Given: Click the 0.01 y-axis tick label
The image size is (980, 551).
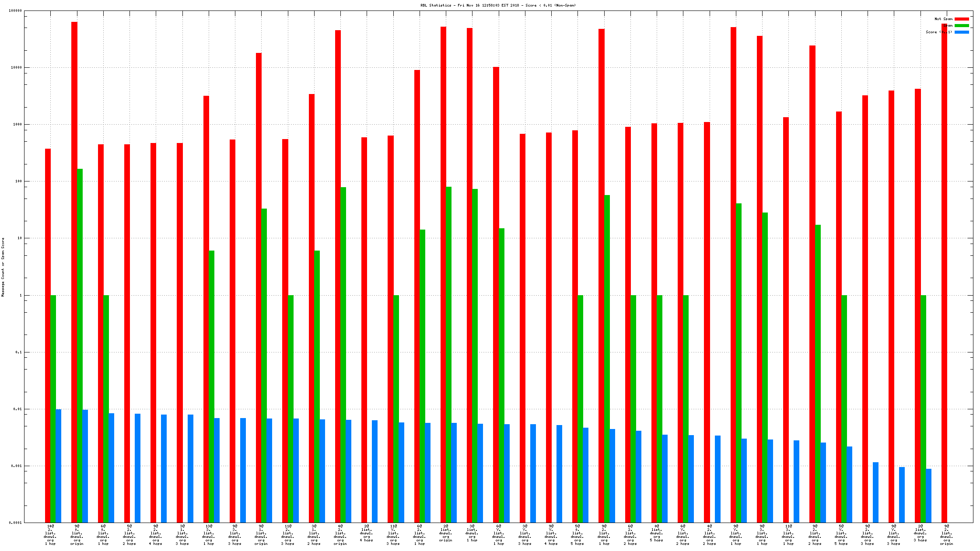Looking at the screenshot, I should (x=17, y=409).
